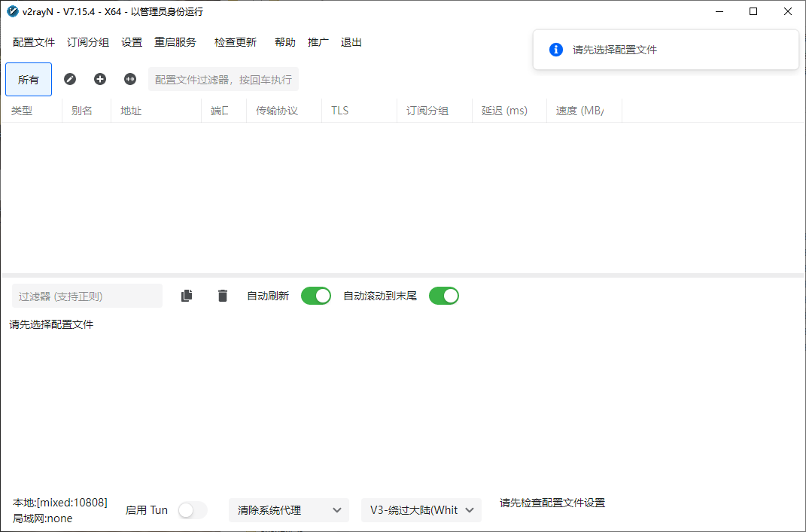Click 检查更新 to check updates
Image resolution: width=806 pixels, height=532 pixels.
pos(236,42)
